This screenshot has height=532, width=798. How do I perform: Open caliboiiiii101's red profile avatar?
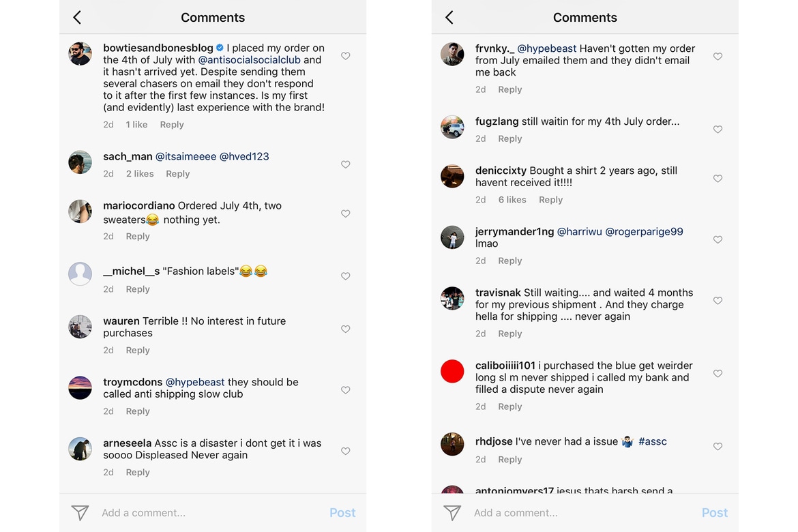[452, 372]
